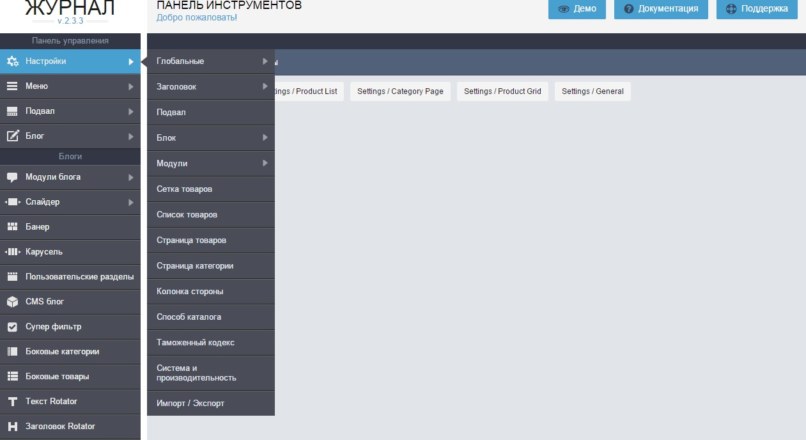Click the Меню hamburger icon

point(12,86)
